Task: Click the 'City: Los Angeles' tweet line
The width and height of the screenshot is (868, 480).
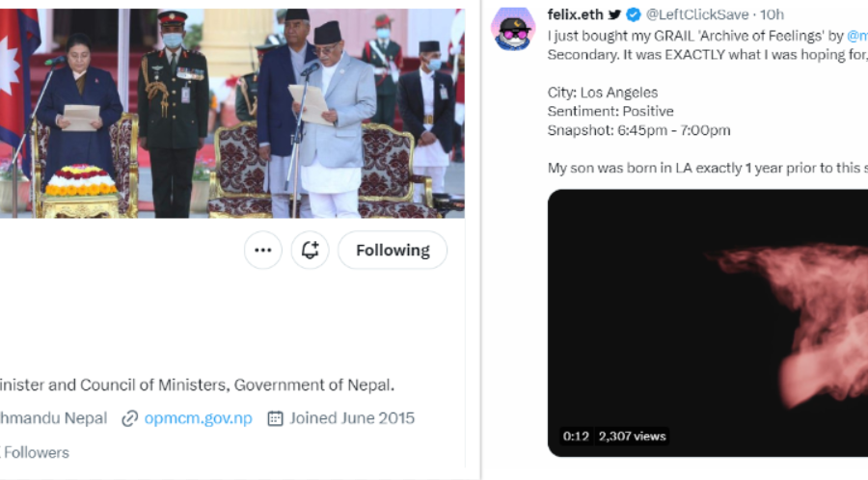Action: pyautogui.click(x=602, y=93)
